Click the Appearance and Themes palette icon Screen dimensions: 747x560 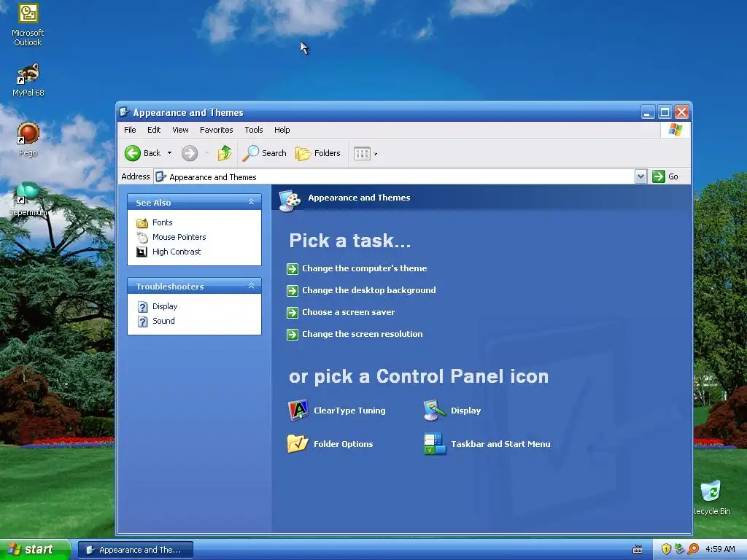click(x=290, y=201)
